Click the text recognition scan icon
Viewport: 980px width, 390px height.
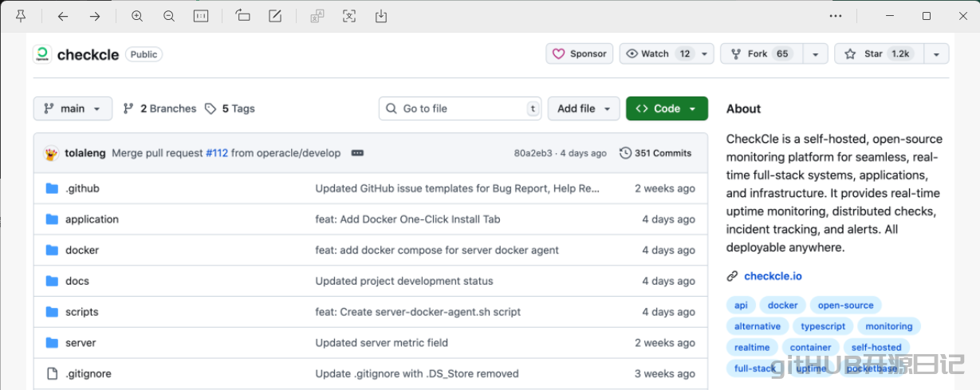[x=349, y=16]
